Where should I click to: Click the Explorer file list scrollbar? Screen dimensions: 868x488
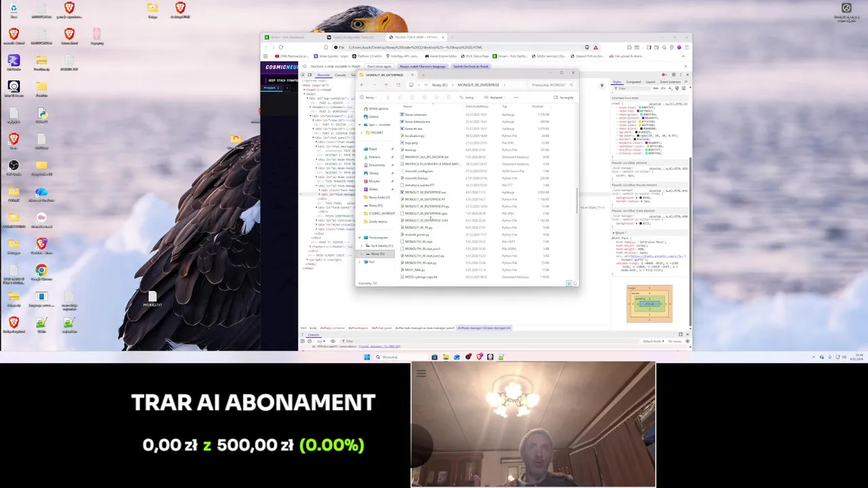[577, 201]
